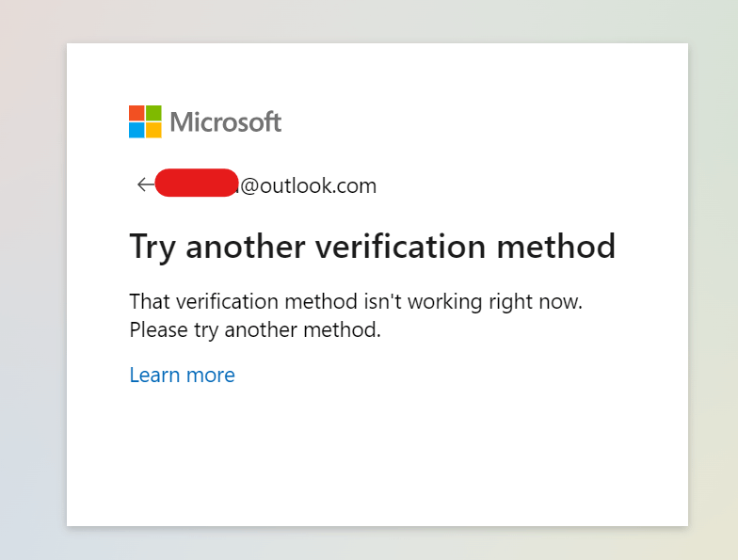The image size is (738, 560).
Task: Click the red redaction mark over the email
Action: [x=197, y=183]
